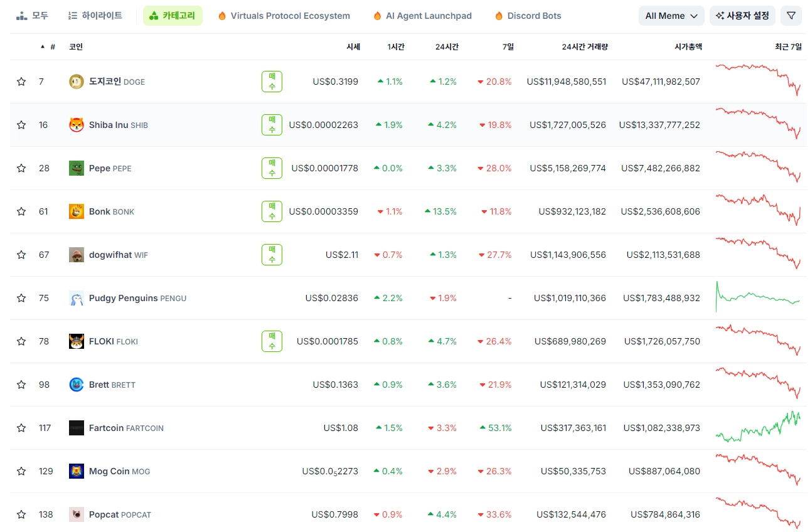Star the Shiba Inu row

click(x=21, y=125)
